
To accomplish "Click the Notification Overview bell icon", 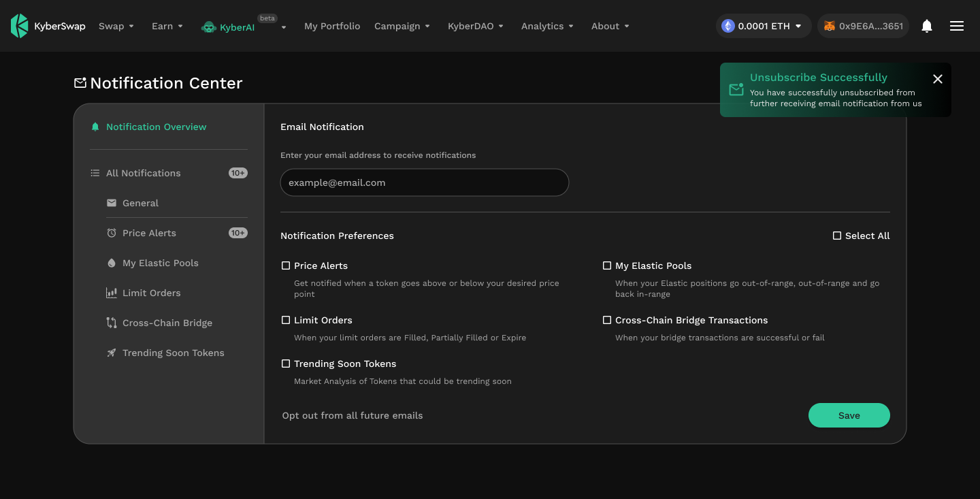I will [95, 127].
